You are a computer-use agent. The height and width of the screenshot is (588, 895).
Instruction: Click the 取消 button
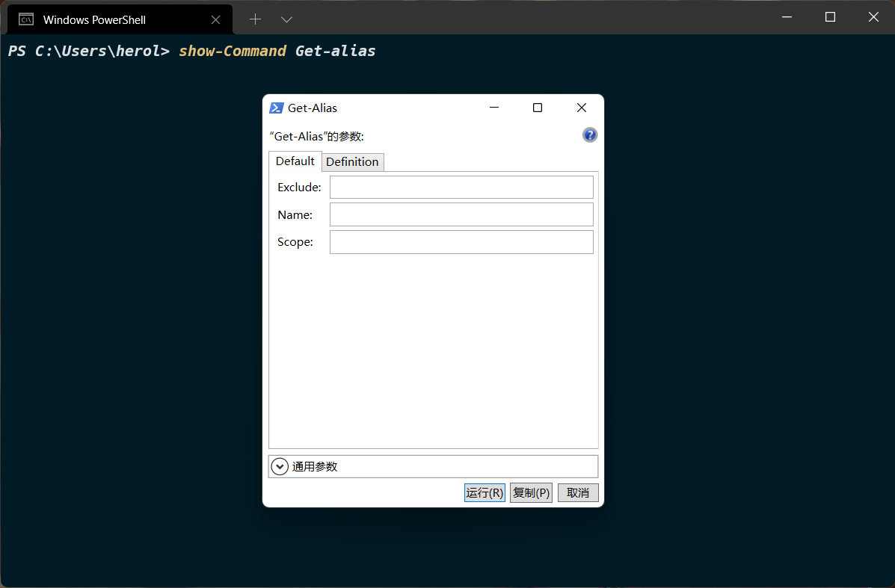tap(578, 493)
